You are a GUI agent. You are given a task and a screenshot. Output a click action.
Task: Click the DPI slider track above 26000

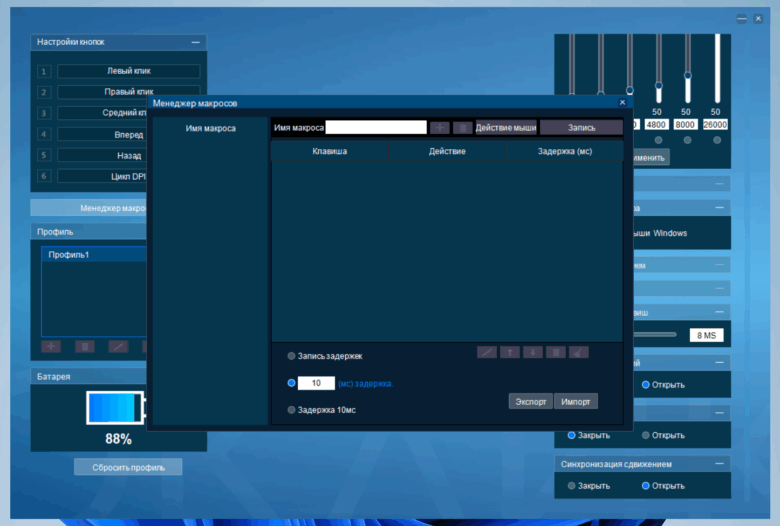coord(717,68)
